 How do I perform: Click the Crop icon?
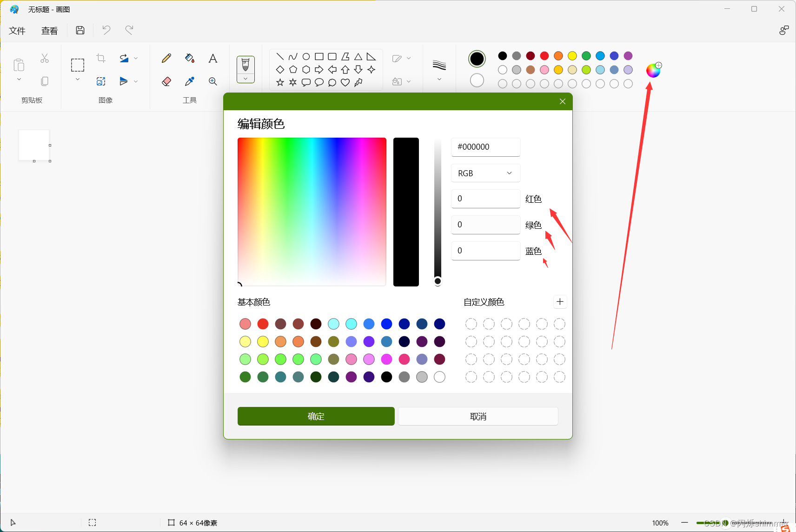tap(101, 58)
